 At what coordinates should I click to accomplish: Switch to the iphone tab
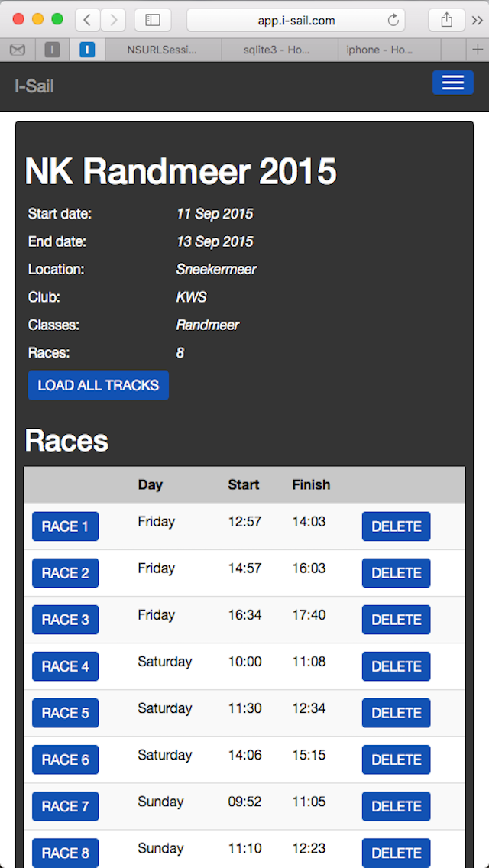click(x=379, y=50)
